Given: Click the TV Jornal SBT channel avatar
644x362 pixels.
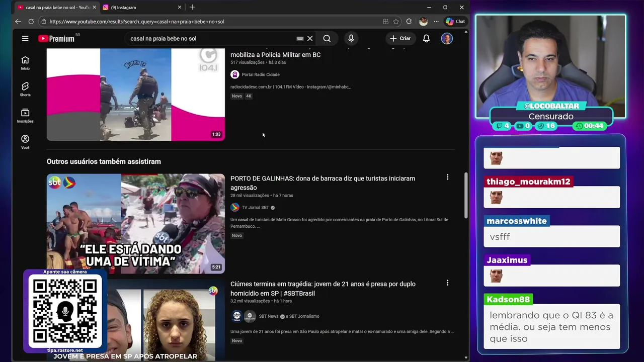Looking at the screenshot, I should (x=234, y=207).
